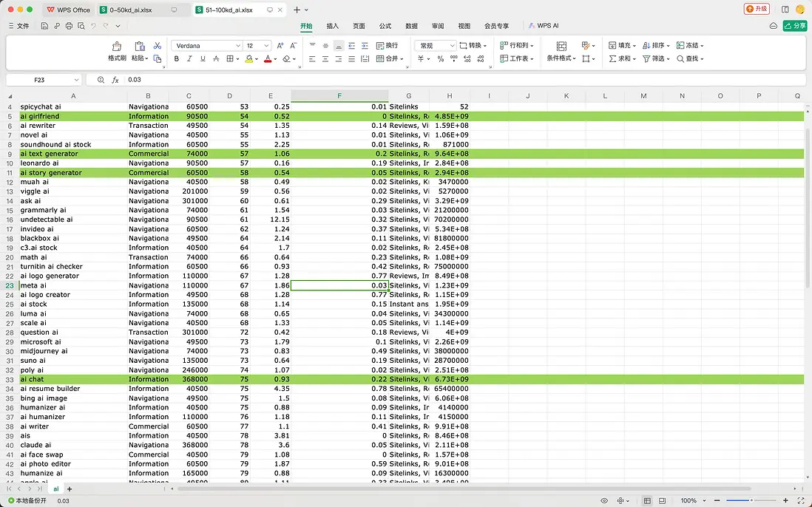Image resolution: width=812 pixels, height=507 pixels.
Task: Click the Print icon in quick toolbar
Action: coord(69,26)
